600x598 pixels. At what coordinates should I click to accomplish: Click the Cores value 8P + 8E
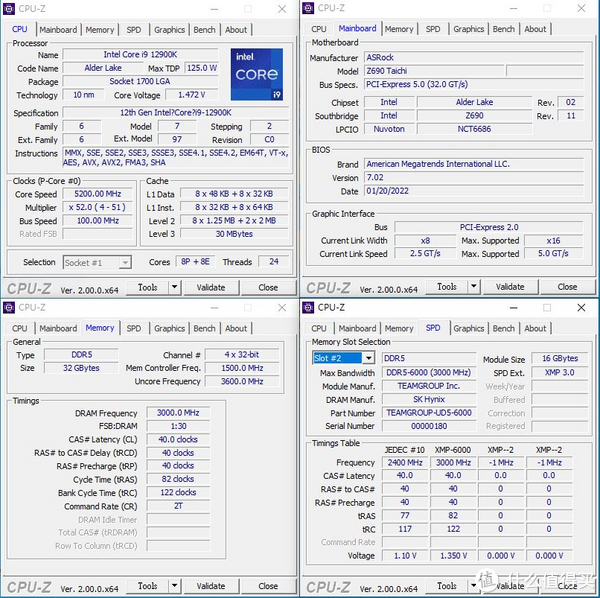point(196,262)
